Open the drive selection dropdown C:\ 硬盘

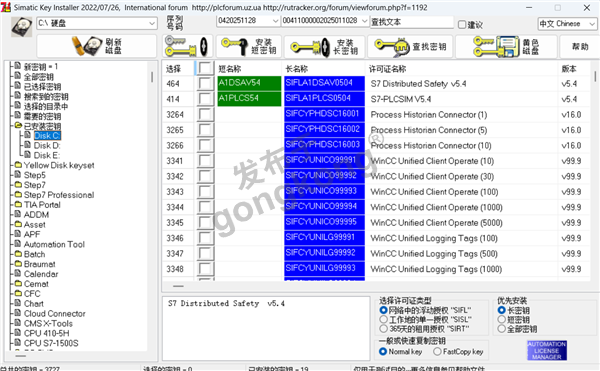click(x=97, y=23)
